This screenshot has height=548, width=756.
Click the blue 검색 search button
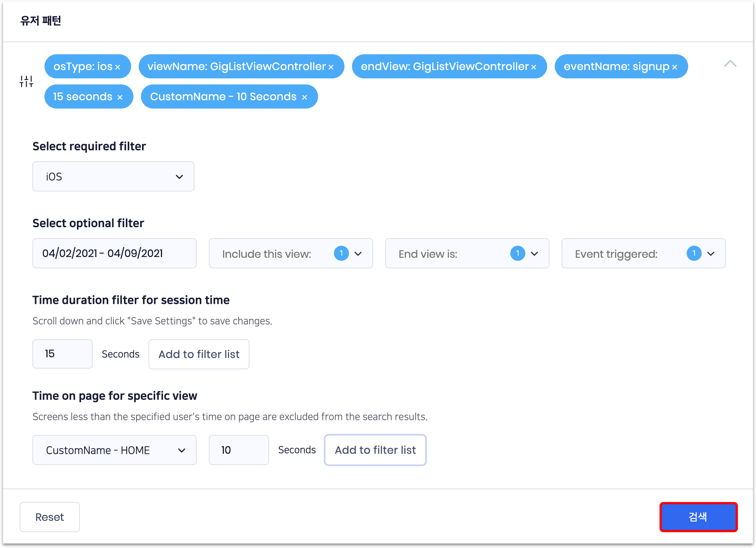coord(698,517)
